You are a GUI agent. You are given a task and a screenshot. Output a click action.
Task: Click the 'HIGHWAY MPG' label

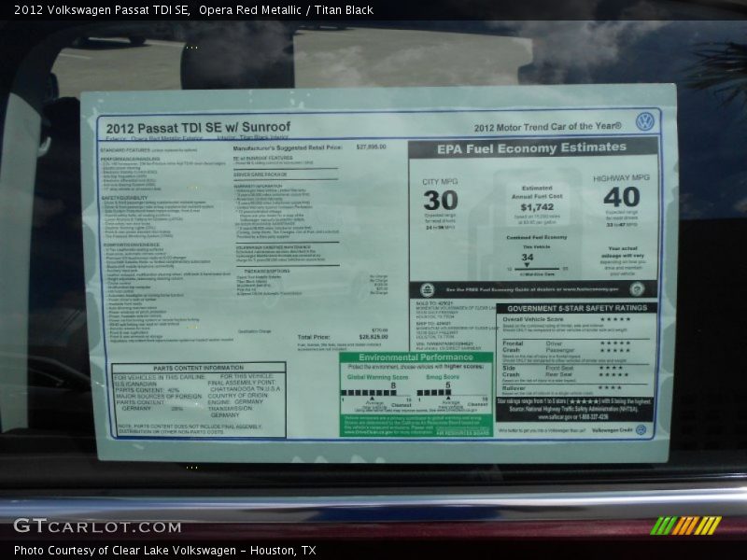pos(621,178)
